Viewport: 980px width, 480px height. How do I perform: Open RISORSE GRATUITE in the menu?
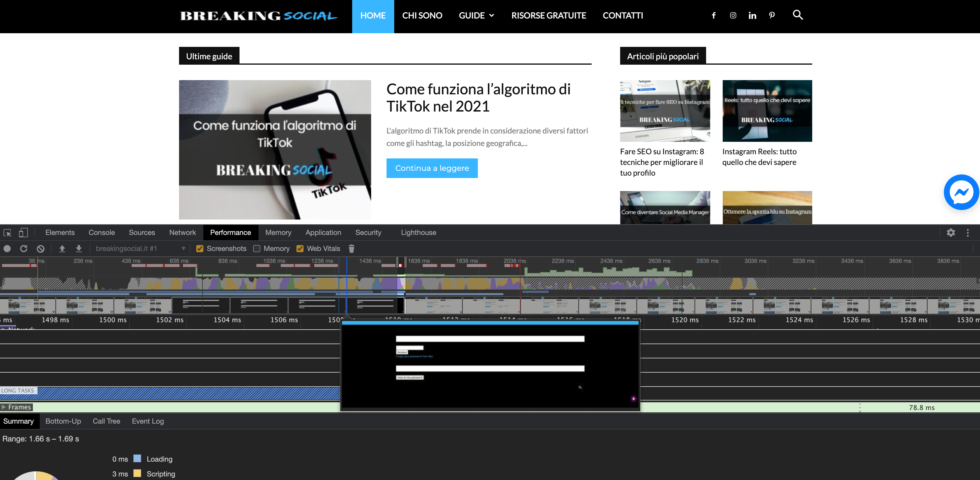pyautogui.click(x=549, y=16)
